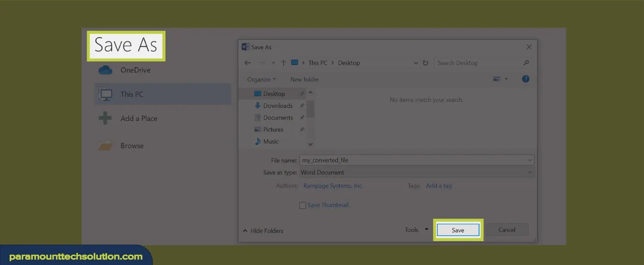Open the Organize dropdown menu

click(261, 79)
